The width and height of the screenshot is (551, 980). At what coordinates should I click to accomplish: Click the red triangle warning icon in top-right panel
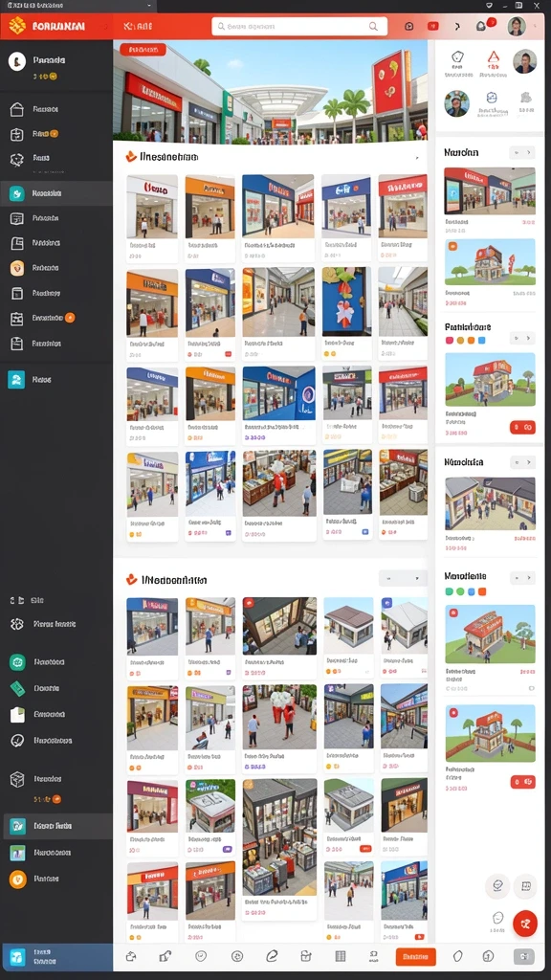[493, 58]
